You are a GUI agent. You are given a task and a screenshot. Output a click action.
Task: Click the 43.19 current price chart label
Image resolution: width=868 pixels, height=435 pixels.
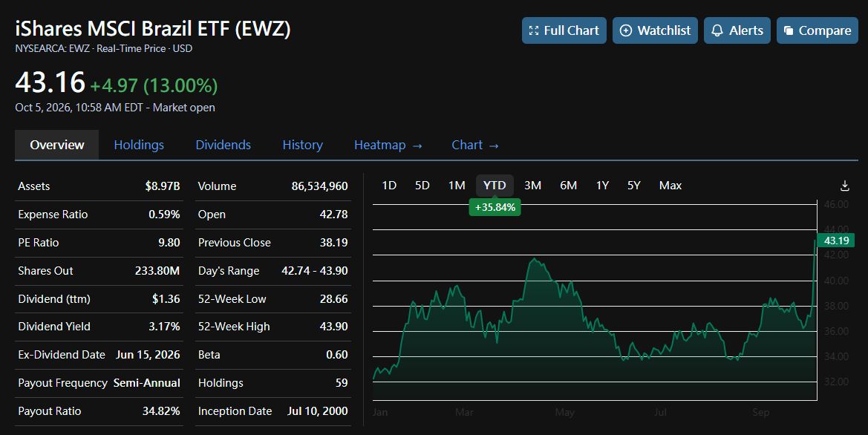pyautogui.click(x=836, y=241)
